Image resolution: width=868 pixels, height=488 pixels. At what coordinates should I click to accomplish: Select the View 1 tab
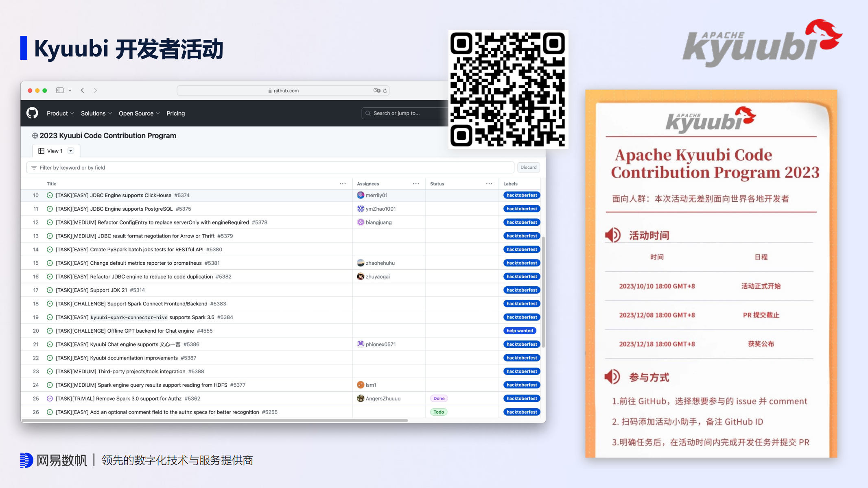56,151
